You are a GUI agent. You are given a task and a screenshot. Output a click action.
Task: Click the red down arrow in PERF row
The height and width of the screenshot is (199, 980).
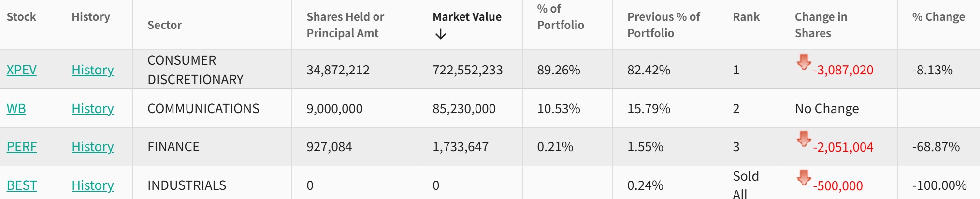coord(804,139)
